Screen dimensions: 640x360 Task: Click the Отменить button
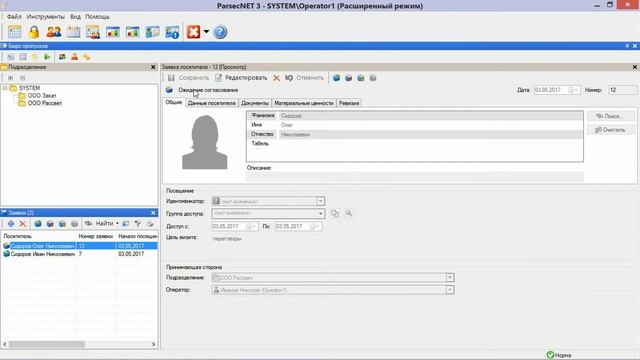[304, 78]
